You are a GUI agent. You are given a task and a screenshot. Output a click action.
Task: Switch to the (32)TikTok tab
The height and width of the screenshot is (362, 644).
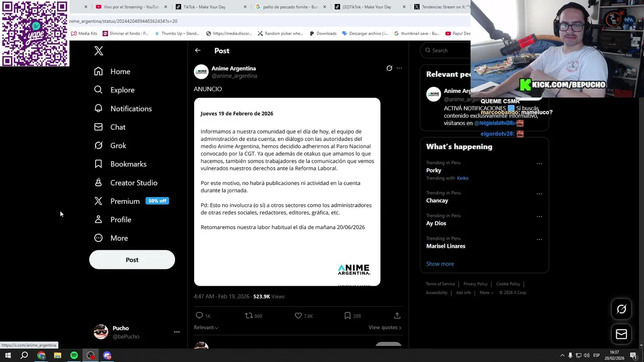click(x=370, y=7)
